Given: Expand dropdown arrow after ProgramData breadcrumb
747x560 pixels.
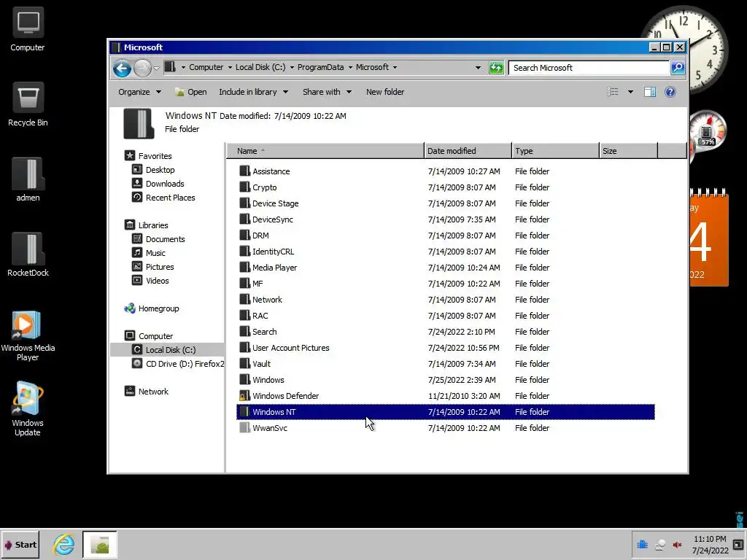Looking at the screenshot, I should (x=350, y=67).
